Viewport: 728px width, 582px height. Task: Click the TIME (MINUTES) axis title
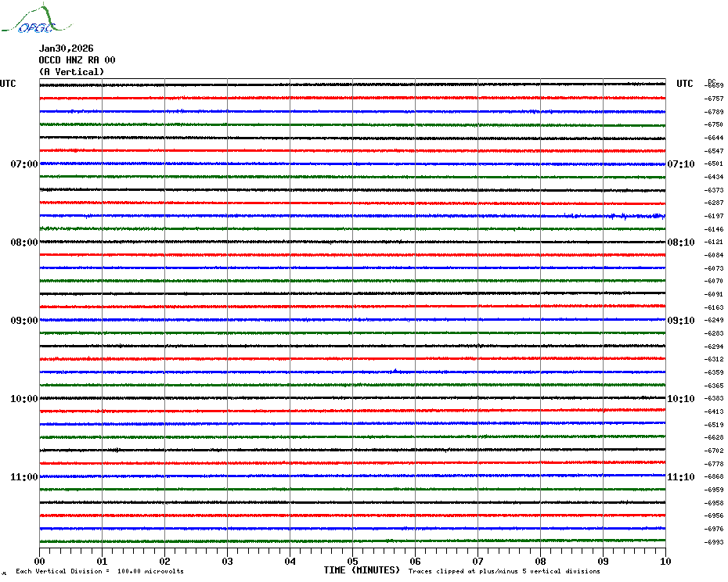pos(362,570)
